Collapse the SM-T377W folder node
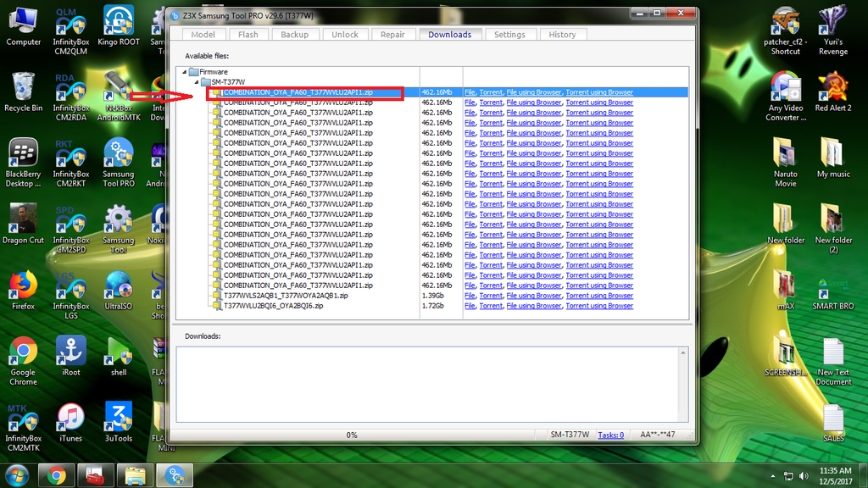The height and width of the screenshot is (488, 868). point(195,82)
